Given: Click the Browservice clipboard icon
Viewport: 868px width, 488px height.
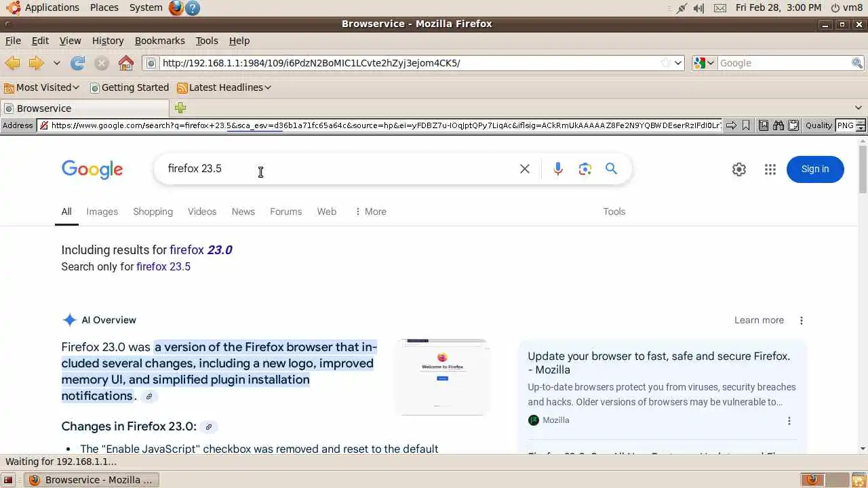Looking at the screenshot, I should coord(793,125).
